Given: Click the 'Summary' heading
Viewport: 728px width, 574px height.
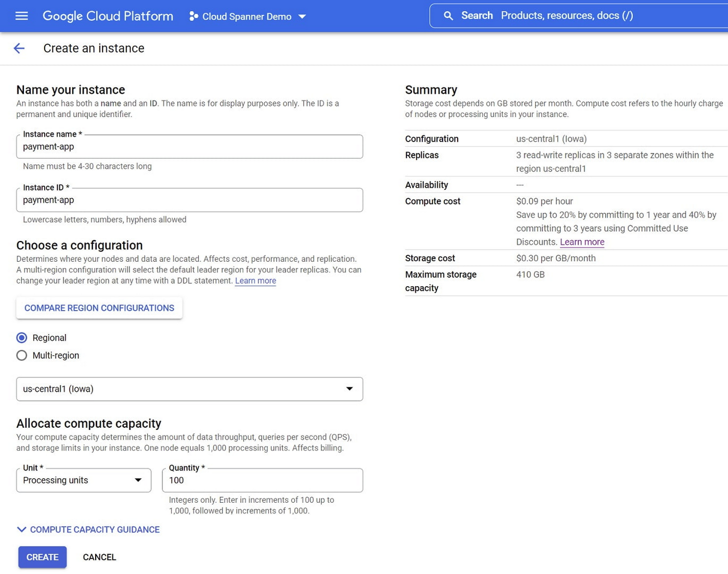Looking at the screenshot, I should (x=431, y=90).
